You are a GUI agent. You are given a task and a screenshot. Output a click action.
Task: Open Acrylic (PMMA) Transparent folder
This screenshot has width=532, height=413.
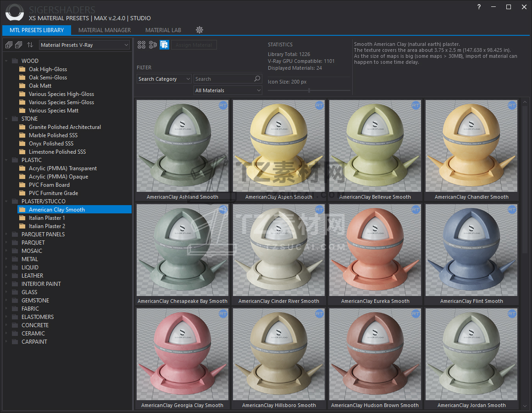[x=63, y=168]
